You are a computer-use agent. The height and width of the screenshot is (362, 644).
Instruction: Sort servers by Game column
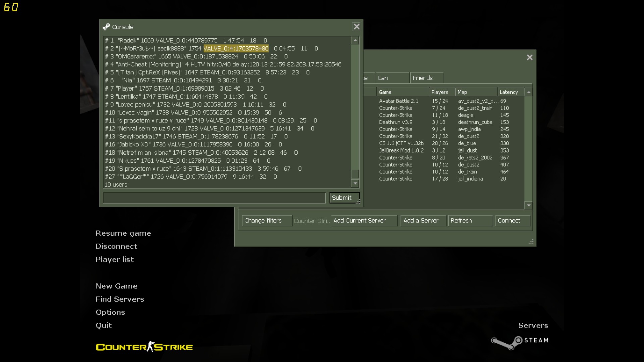(x=403, y=92)
